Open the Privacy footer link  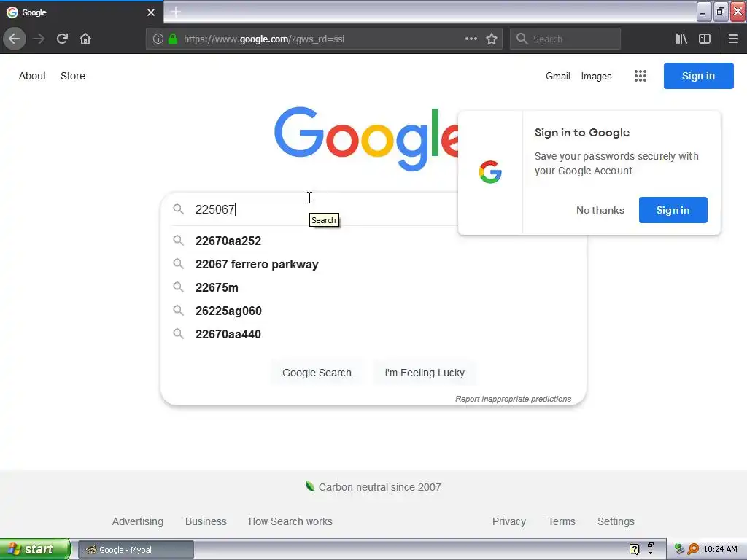[x=508, y=521]
